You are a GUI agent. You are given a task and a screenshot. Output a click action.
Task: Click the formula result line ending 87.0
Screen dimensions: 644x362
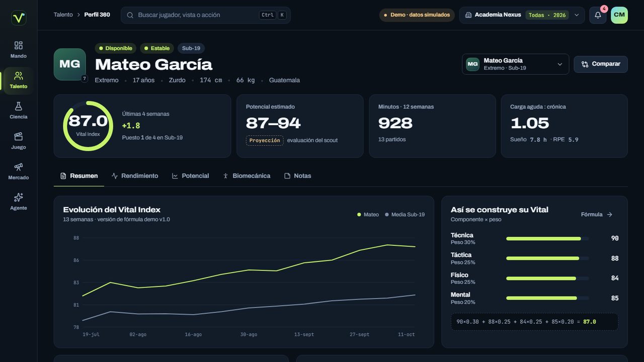[534, 322]
